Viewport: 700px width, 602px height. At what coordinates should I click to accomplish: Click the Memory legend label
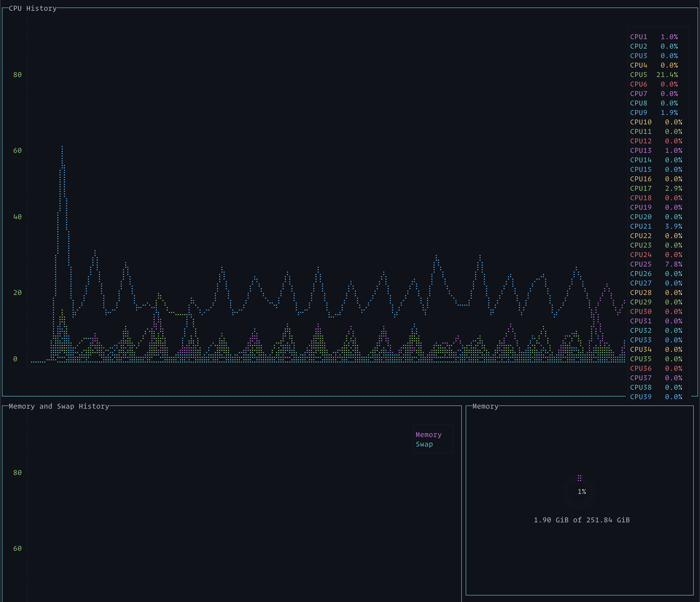(x=428, y=435)
